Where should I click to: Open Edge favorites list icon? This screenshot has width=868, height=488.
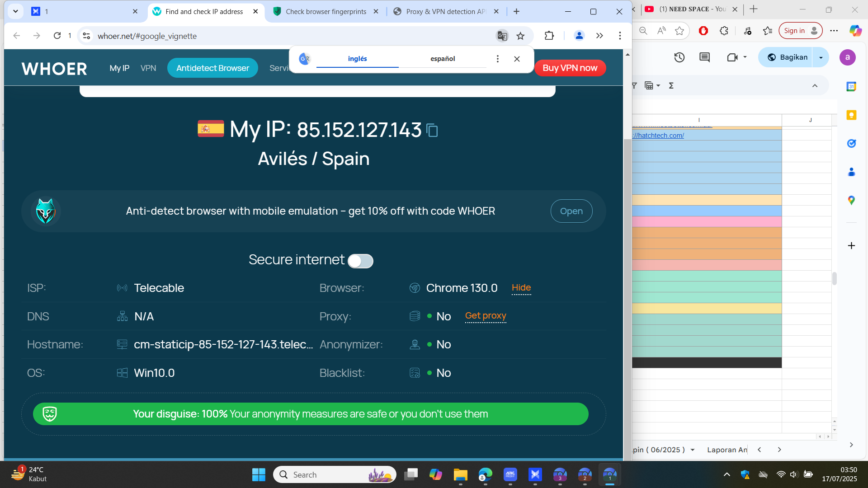point(768,30)
